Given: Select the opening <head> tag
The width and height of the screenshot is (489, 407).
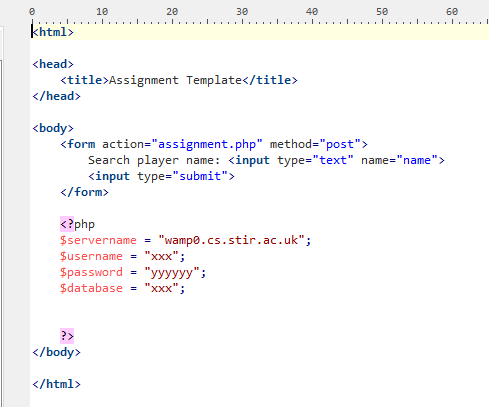Looking at the screenshot, I should (53, 64).
